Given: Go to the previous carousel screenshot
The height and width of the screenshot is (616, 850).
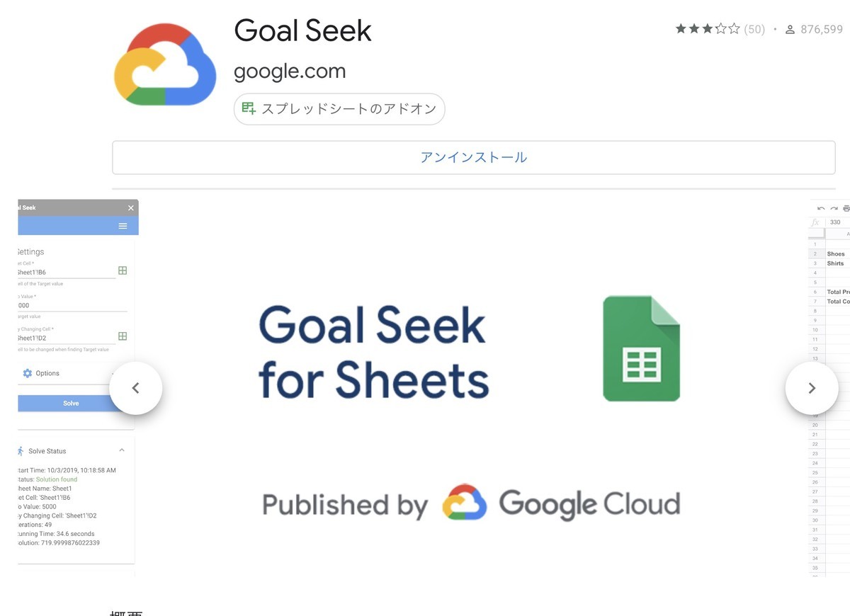Looking at the screenshot, I should [x=136, y=388].
